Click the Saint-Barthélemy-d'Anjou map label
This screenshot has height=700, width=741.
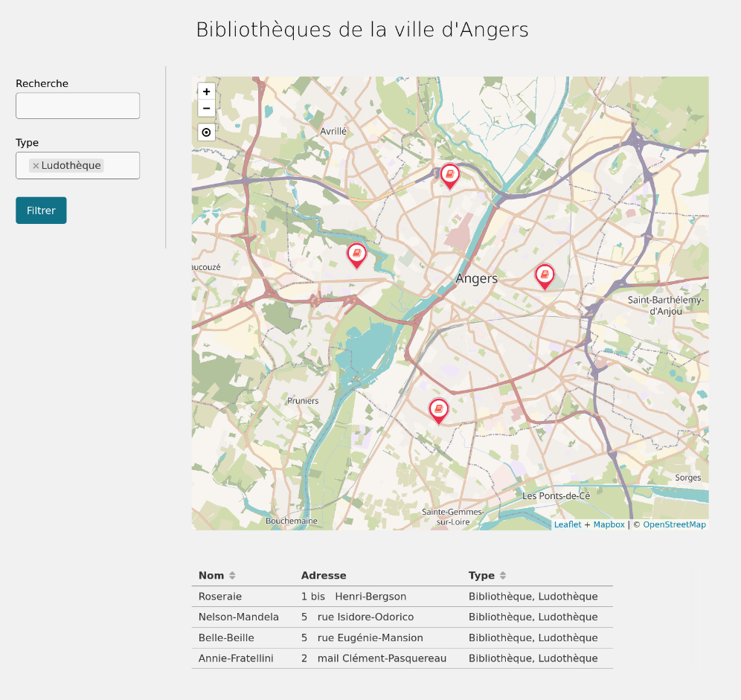(666, 305)
